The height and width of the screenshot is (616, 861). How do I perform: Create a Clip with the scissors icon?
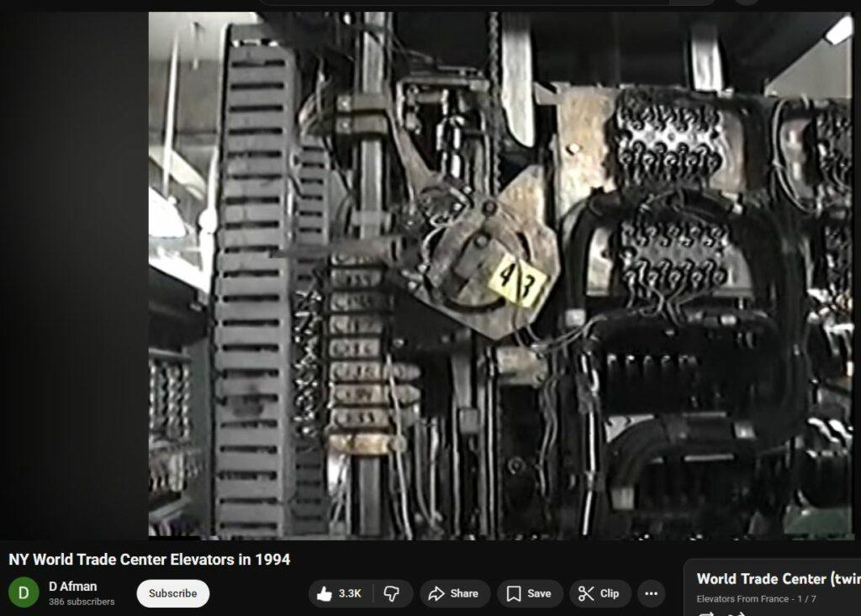click(600, 593)
